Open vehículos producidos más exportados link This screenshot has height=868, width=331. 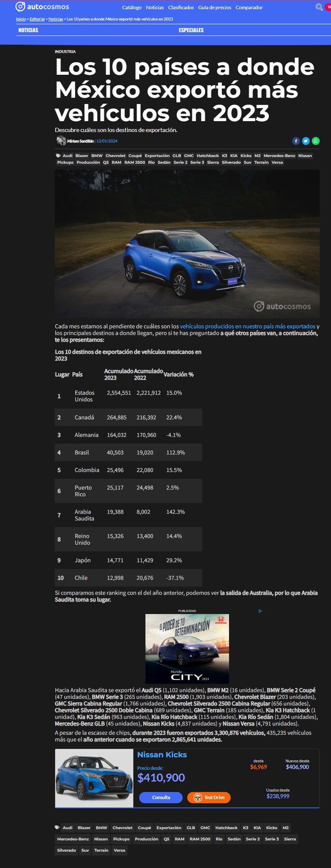248,326
